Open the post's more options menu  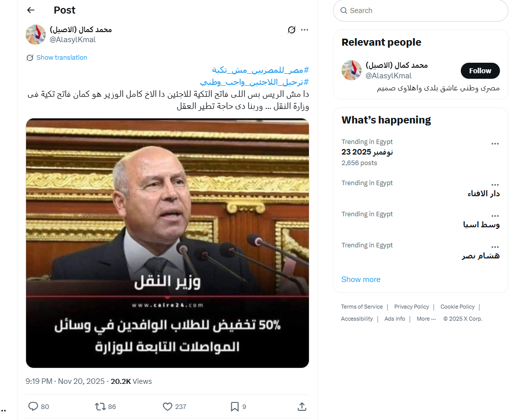304,30
